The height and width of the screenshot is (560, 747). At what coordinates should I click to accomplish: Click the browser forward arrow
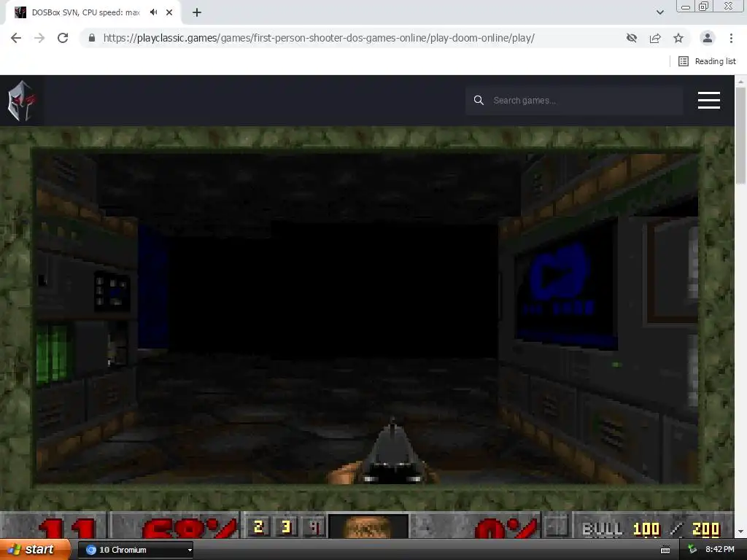tap(39, 38)
